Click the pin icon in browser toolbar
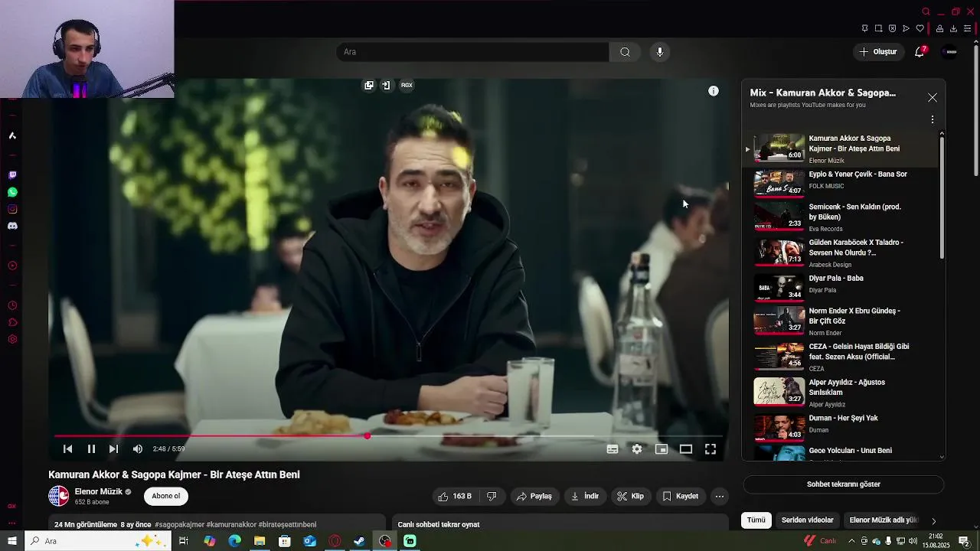 [864, 28]
